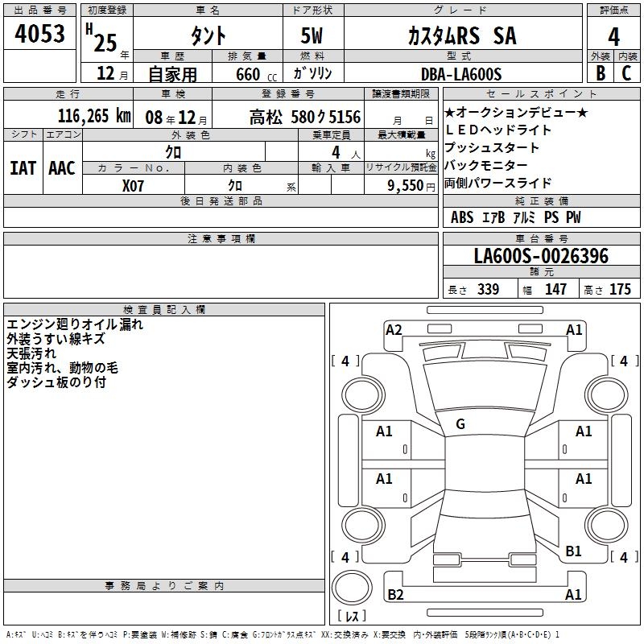Click the LEDヘッドライト sales point
This screenshot has height=644, width=644.
(x=497, y=130)
